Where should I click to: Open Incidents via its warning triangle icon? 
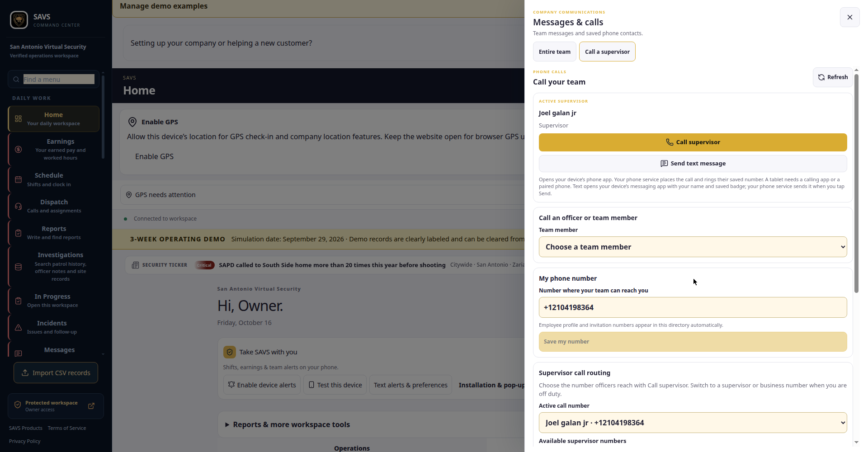pos(19,327)
